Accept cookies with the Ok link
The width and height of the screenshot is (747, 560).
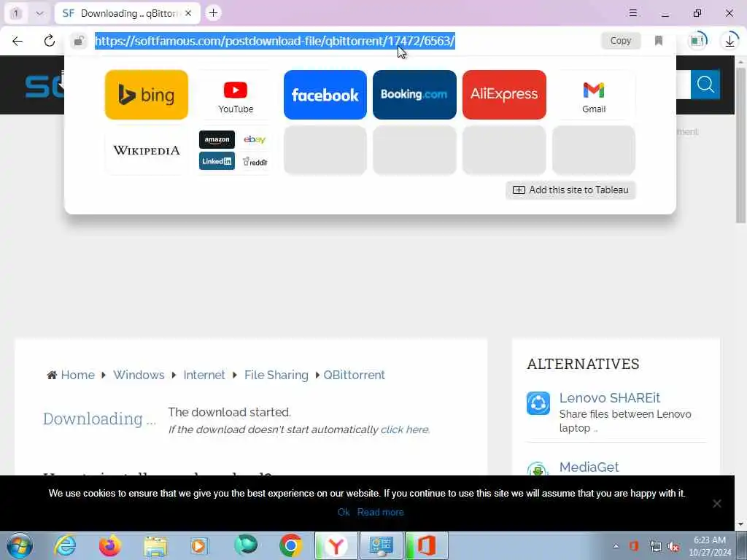click(344, 512)
